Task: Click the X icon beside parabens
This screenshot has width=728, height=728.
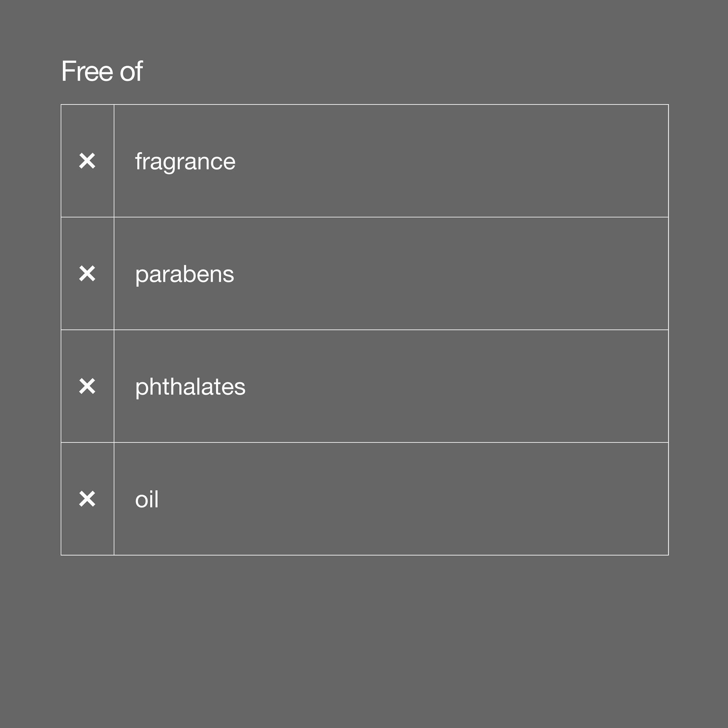Action: coord(87,274)
